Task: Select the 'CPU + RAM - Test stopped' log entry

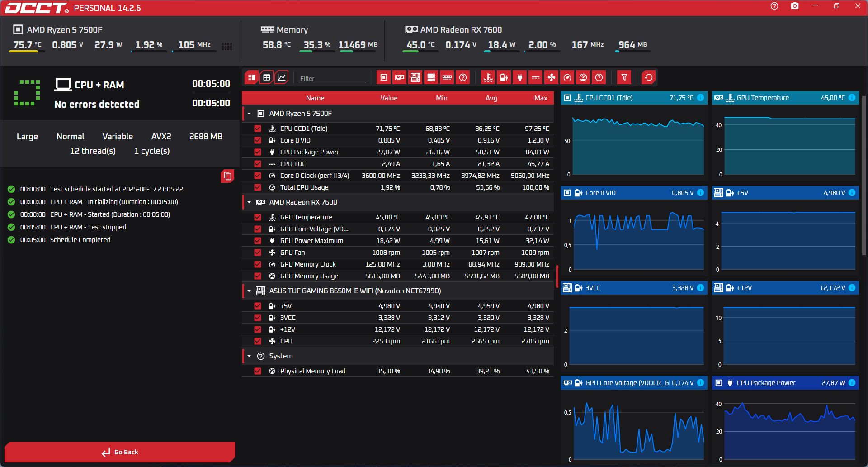Action: click(88, 227)
